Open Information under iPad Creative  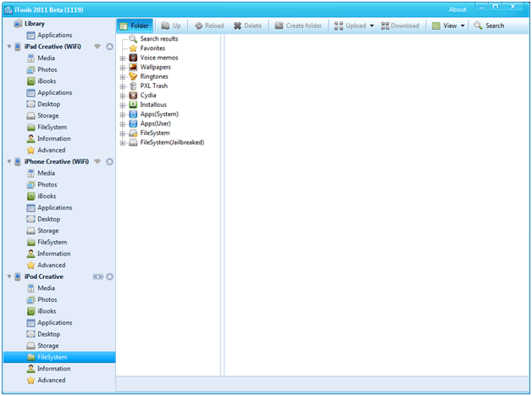coord(53,138)
